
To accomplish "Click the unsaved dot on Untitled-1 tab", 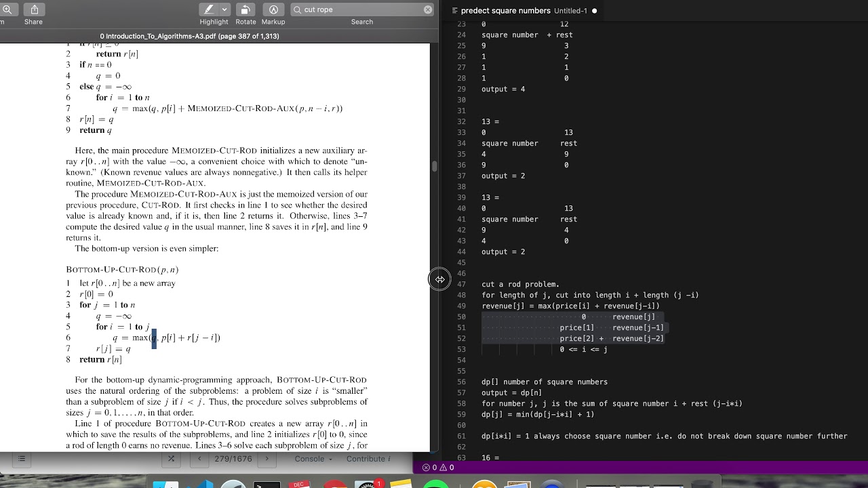I will pos(595,11).
